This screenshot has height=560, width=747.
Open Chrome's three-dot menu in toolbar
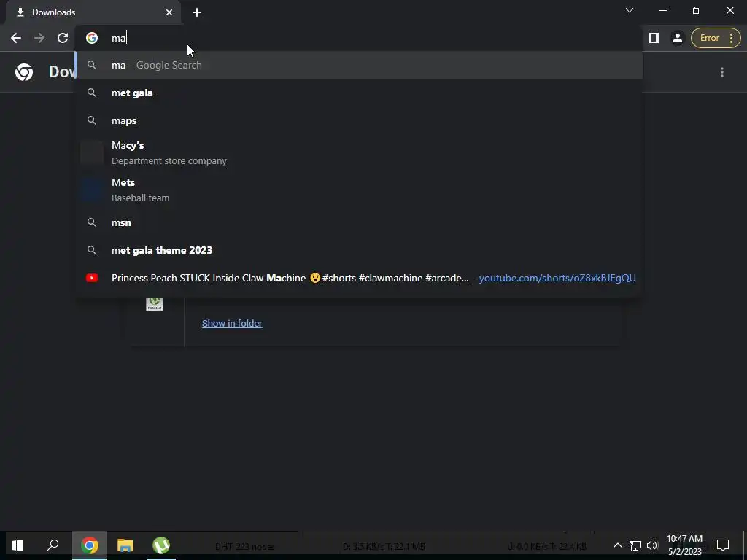(x=731, y=38)
